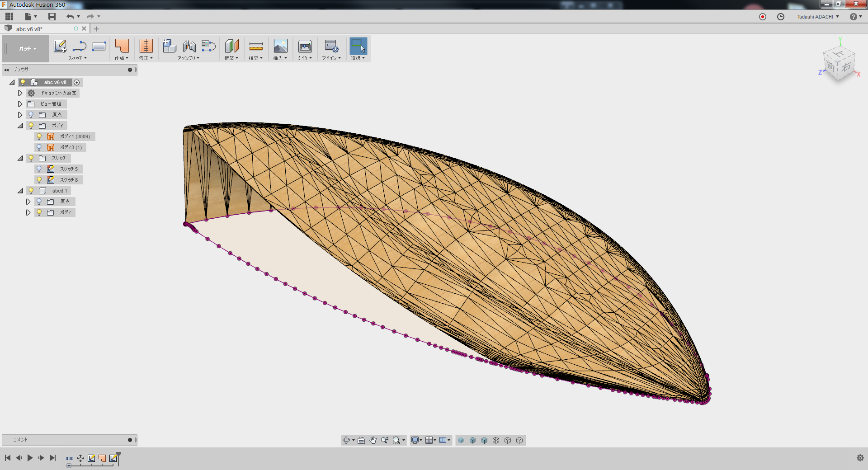Expand the ドキュメントの設定 tree node

coord(20,93)
